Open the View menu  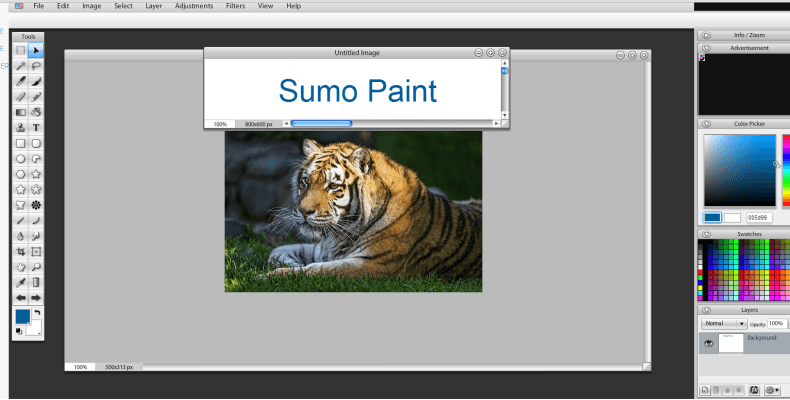pos(266,6)
